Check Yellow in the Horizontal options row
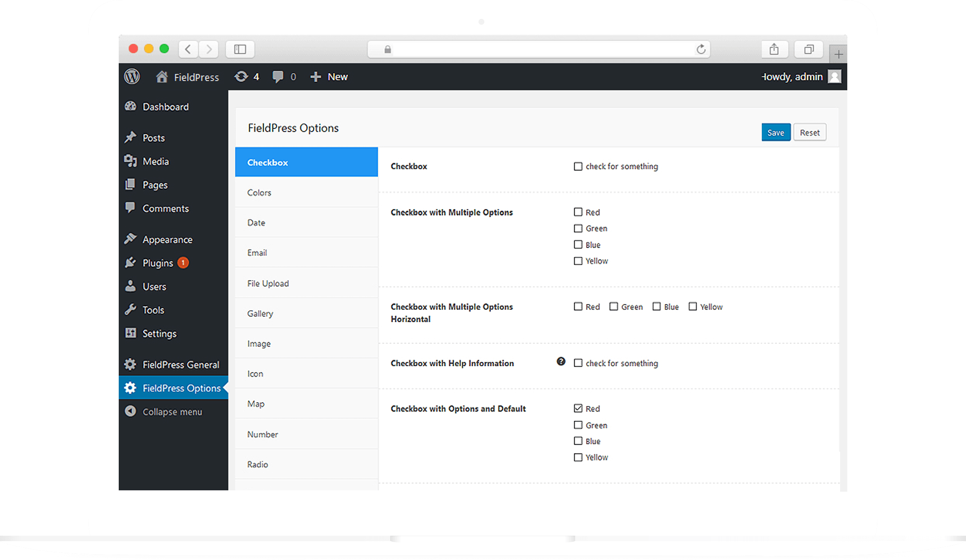This screenshot has height=560, width=966. [x=693, y=307]
